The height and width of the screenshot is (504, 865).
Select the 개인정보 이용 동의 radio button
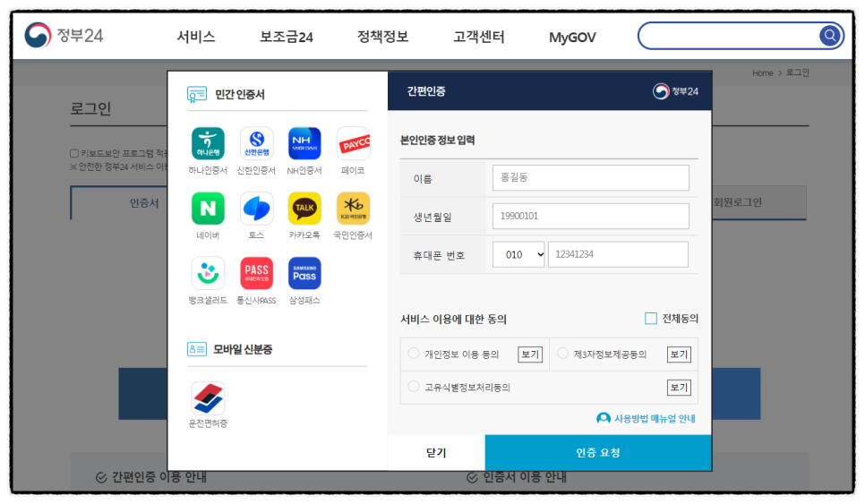(x=413, y=354)
